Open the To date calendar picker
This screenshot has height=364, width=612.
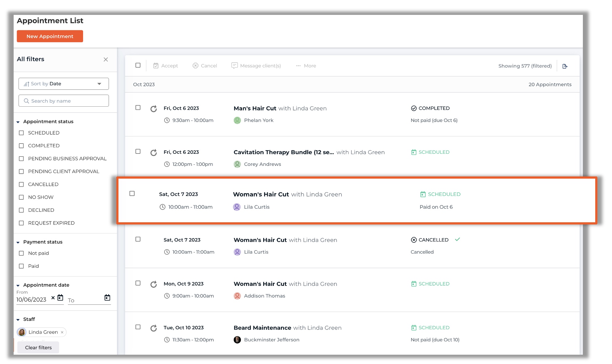107,298
